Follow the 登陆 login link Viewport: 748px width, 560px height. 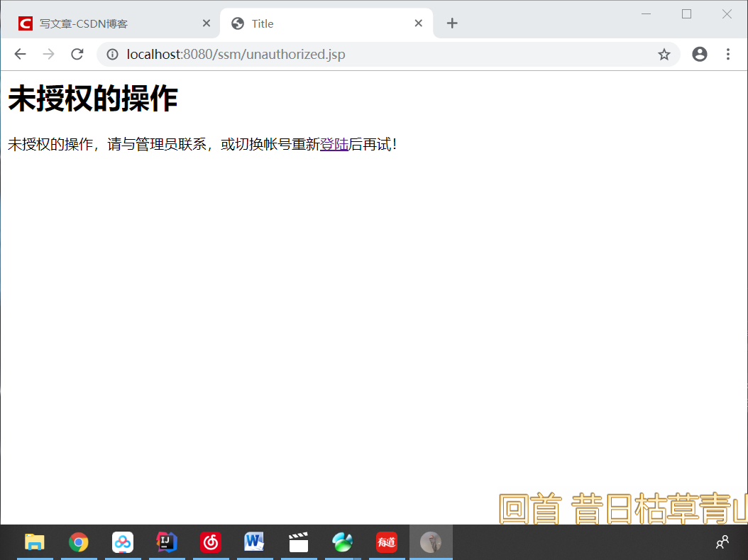[334, 144]
